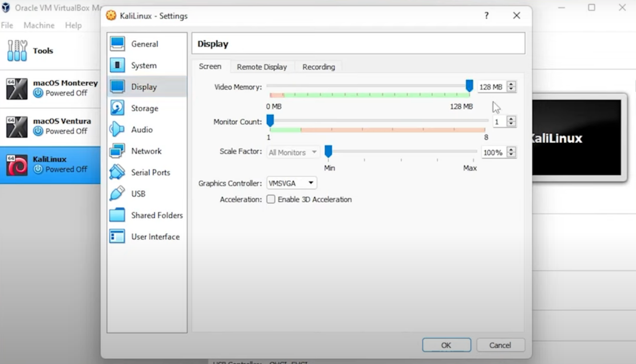Decrease Monitor Count with spinner down arrow
This screenshot has width=636, height=364.
pos(512,124)
